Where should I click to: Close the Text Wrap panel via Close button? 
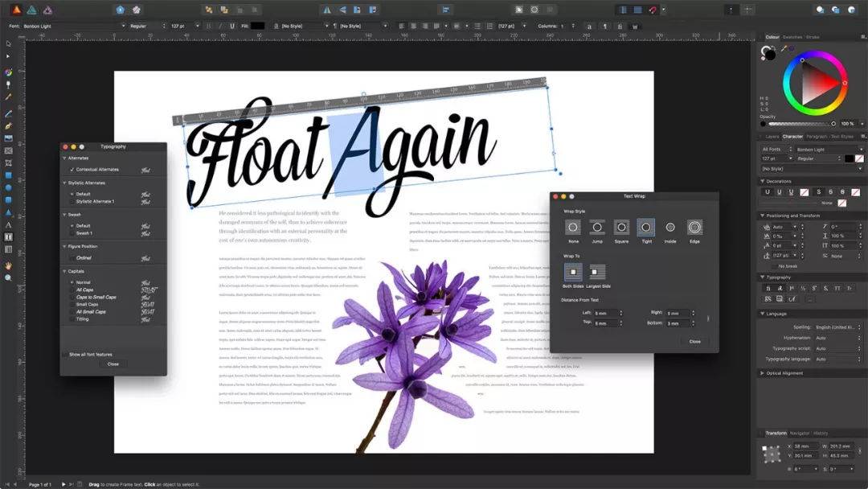click(694, 341)
